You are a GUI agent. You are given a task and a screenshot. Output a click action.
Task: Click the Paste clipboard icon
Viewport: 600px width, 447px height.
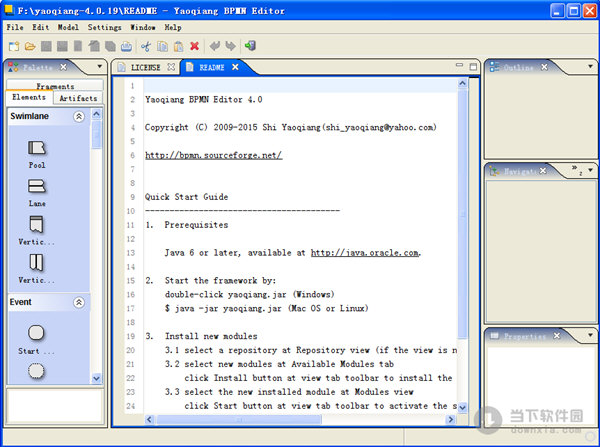178,47
